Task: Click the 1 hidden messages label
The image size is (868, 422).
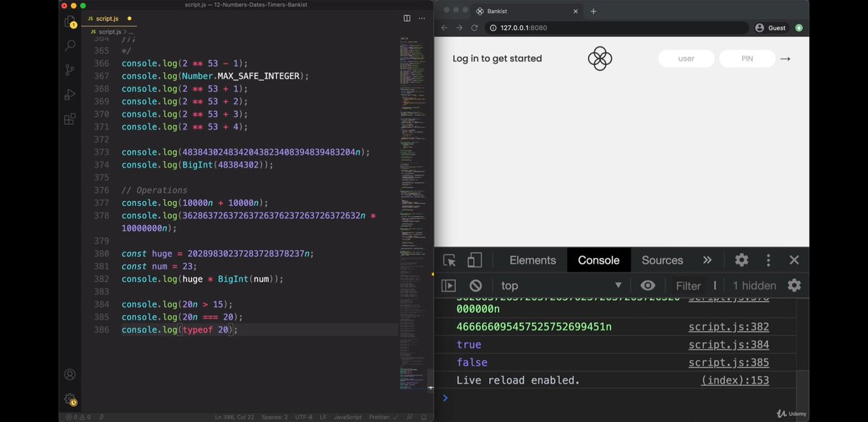Action: click(x=754, y=285)
